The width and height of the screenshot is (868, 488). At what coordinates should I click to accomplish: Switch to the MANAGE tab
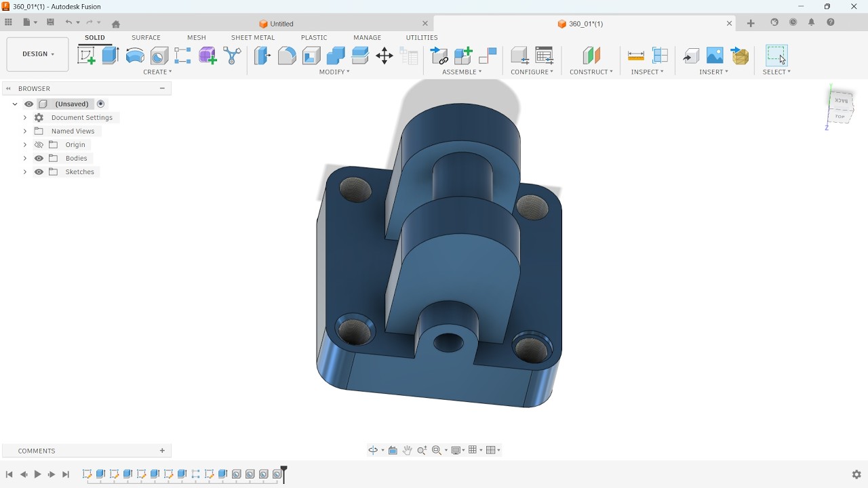coord(367,37)
